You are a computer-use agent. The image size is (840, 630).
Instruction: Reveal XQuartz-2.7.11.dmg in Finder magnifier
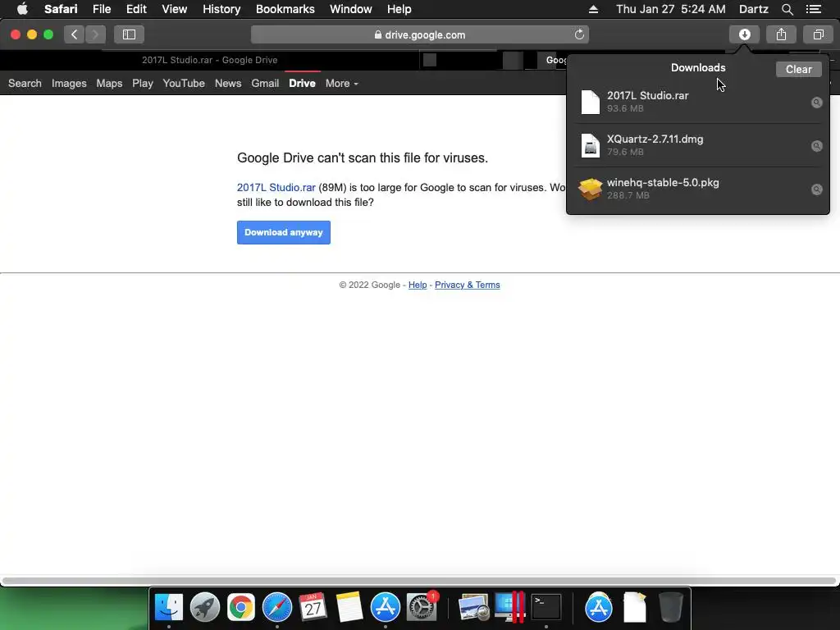coord(816,146)
